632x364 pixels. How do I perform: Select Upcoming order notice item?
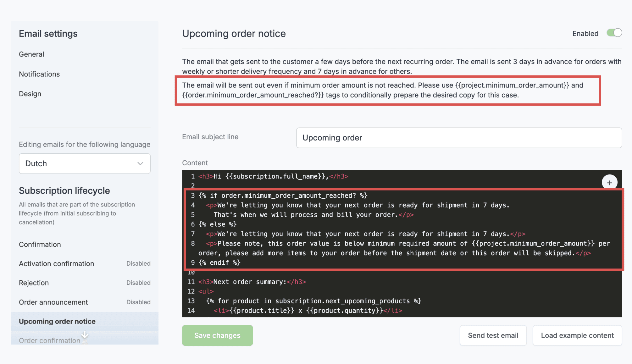pos(57,321)
